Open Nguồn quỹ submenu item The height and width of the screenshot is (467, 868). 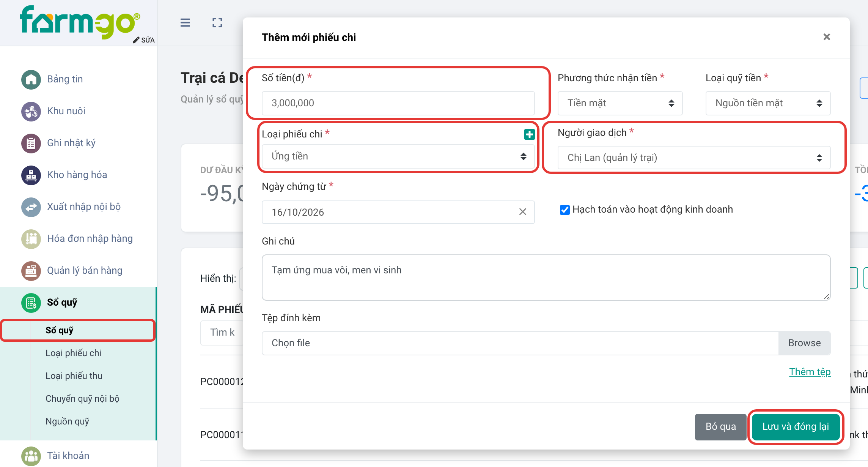pos(68,421)
